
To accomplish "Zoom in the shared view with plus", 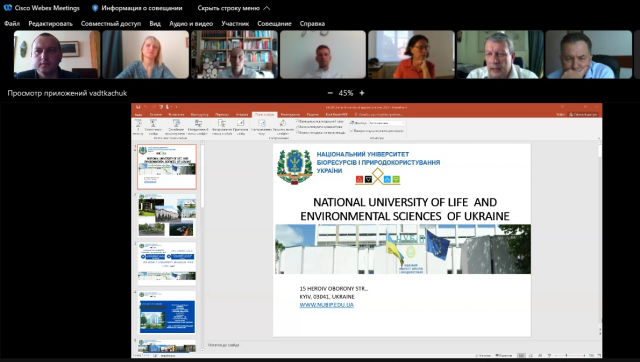I will click(362, 93).
